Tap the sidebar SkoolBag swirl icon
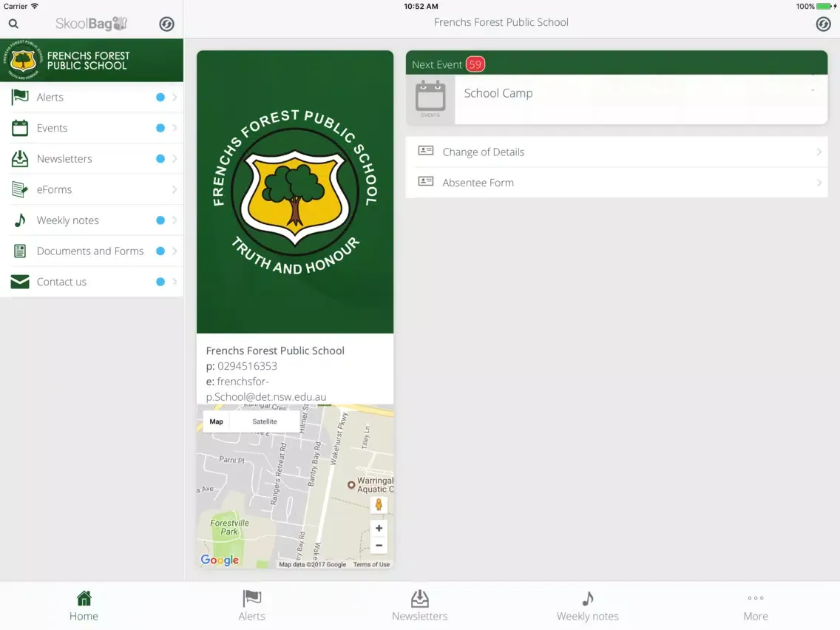This screenshot has width=840, height=630. 166,24
